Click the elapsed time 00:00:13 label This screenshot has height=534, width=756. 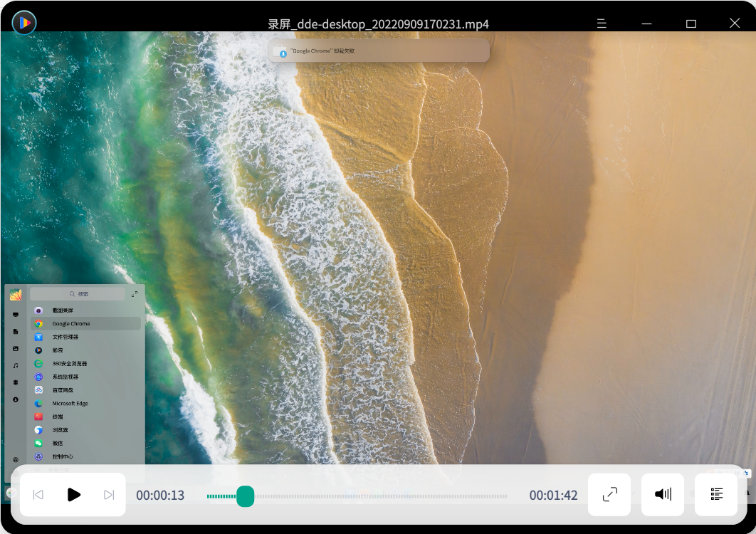click(x=160, y=496)
